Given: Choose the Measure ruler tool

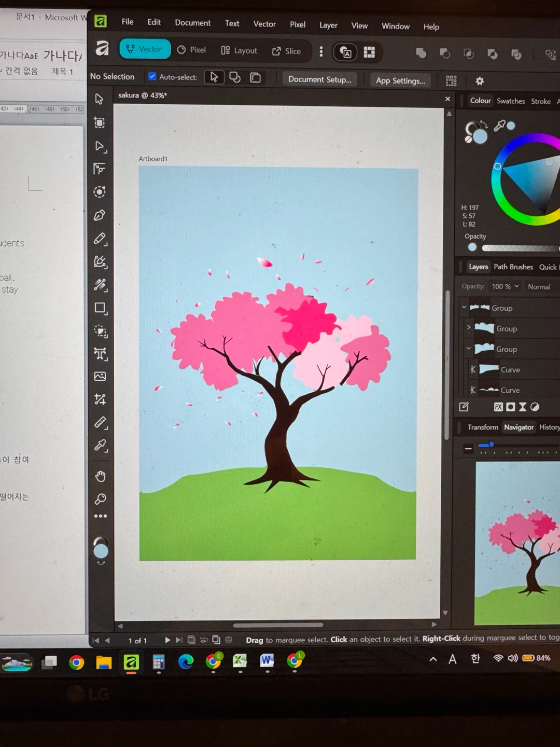Looking at the screenshot, I should (x=101, y=423).
